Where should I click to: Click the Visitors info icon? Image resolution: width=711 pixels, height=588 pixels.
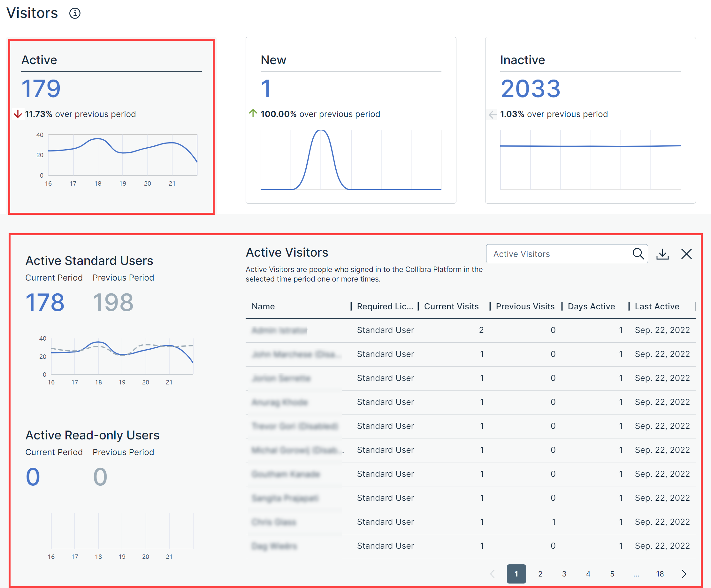(75, 13)
